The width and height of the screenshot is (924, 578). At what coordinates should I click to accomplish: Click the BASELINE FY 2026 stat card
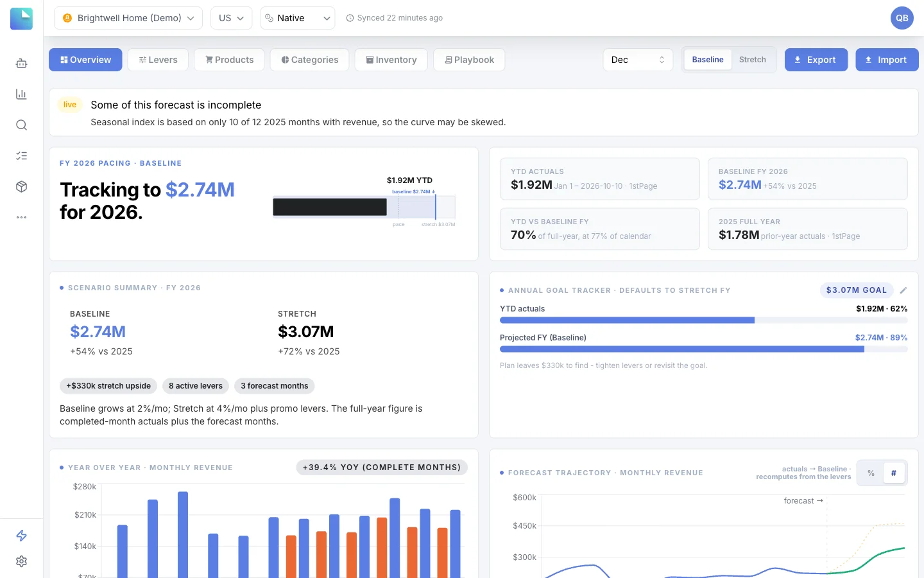(808, 179)
